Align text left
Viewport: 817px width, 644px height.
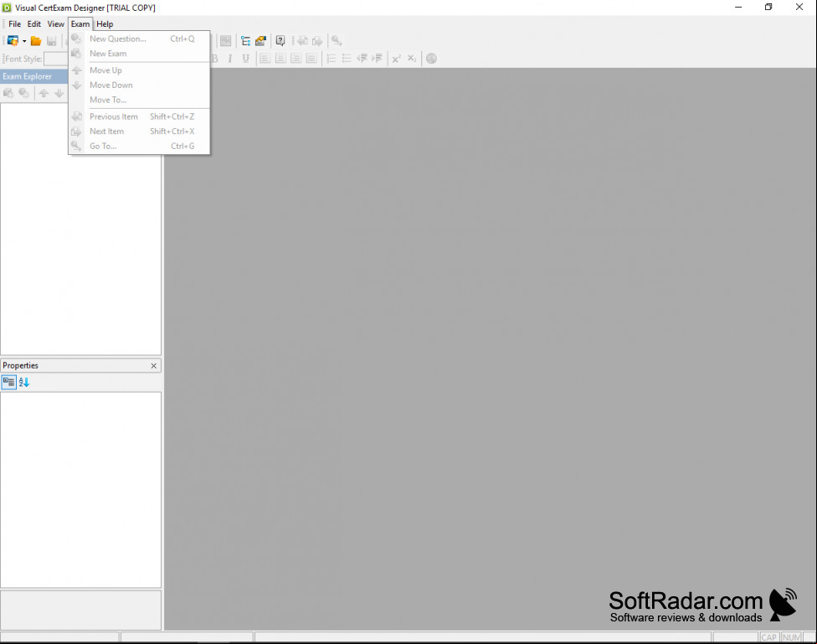click(x=265, y=59)
